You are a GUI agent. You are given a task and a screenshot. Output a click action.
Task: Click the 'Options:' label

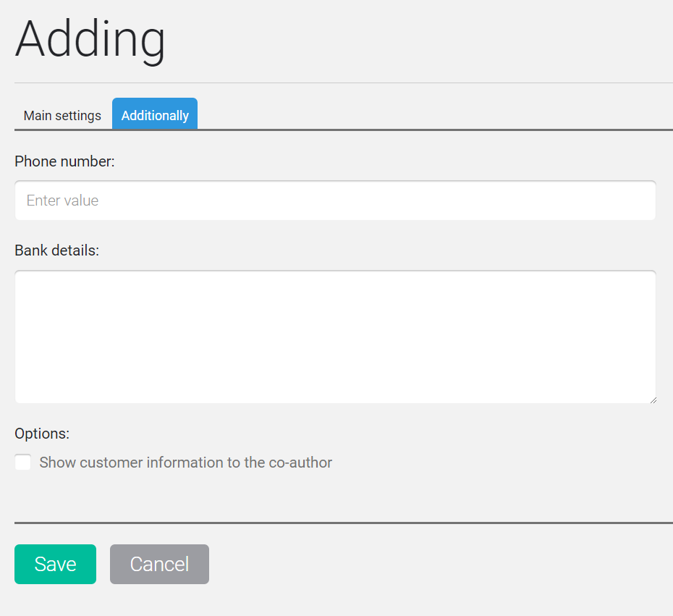pyautogui.click(x=42, y=434)
